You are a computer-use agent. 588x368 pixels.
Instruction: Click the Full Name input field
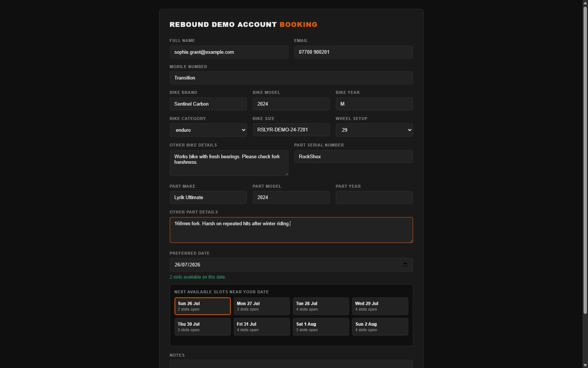[x=229, y=52]
